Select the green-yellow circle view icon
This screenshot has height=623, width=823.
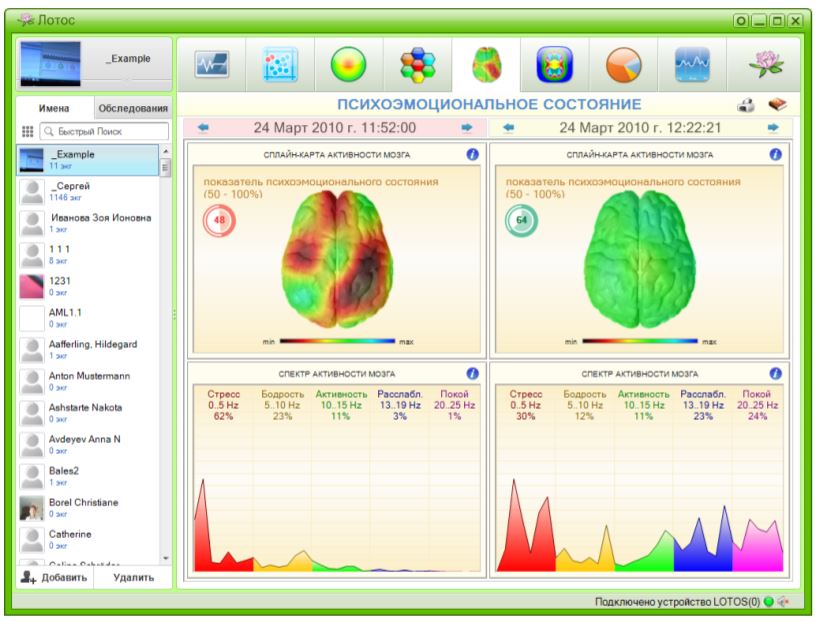click(348, 65)
